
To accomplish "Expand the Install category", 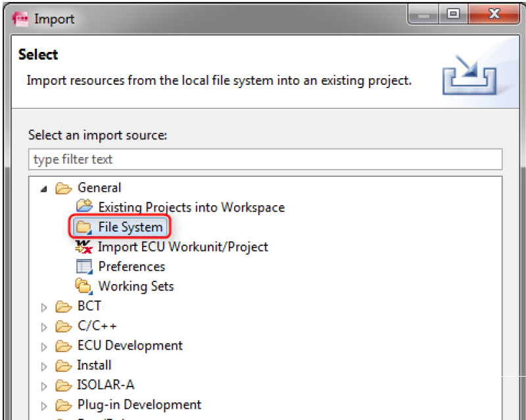I will pyautogui.click(x=44, y=366).
